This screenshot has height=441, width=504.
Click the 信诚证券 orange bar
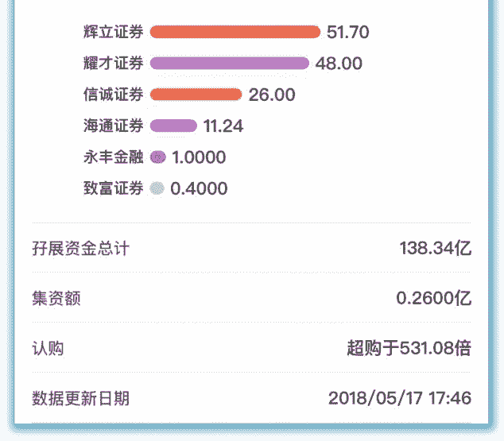(196, 95)
